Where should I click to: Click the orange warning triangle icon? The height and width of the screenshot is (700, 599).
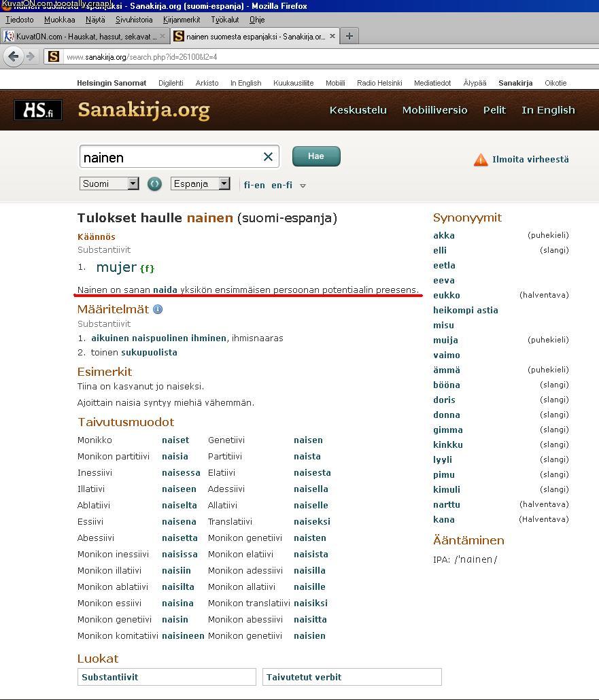click(481, 160)
